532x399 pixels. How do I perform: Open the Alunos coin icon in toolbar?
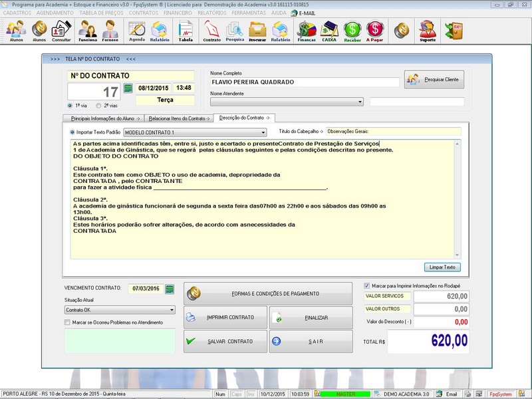coord(39,31)
